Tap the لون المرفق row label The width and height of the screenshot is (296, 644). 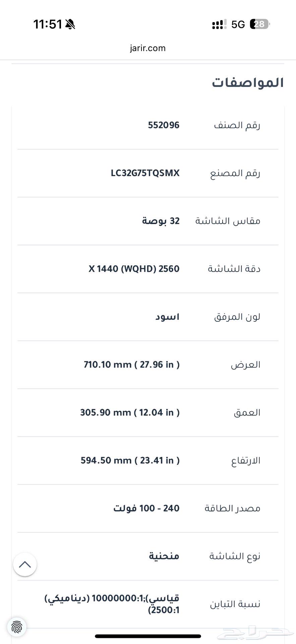pos(237,317)
